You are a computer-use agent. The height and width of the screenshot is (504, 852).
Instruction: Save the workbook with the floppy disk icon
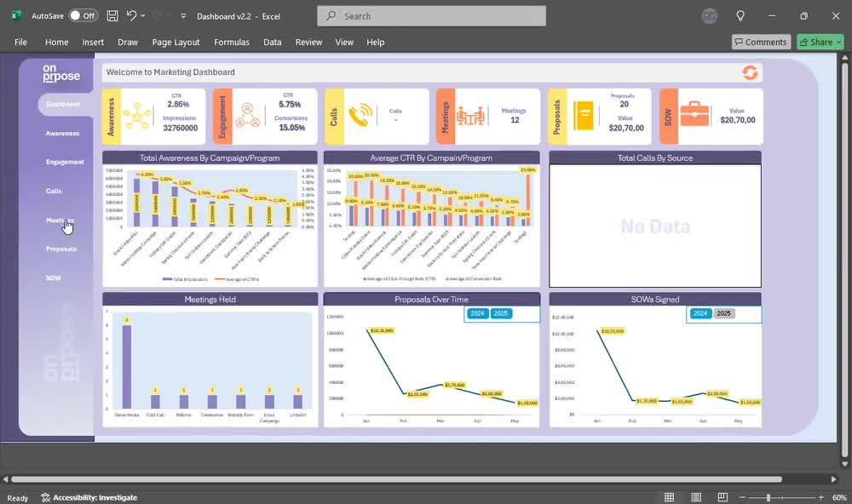(112, 15)
